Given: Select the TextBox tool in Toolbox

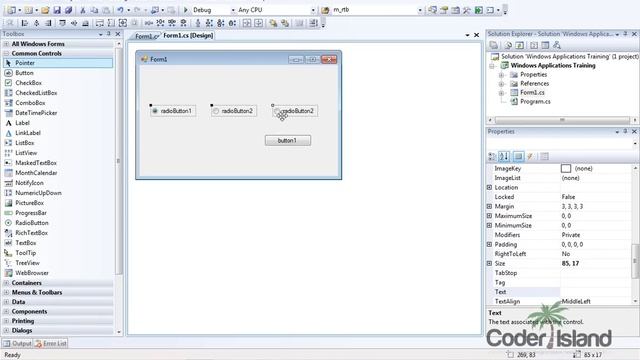Looking at the screenshot, I should coord(26,243).
